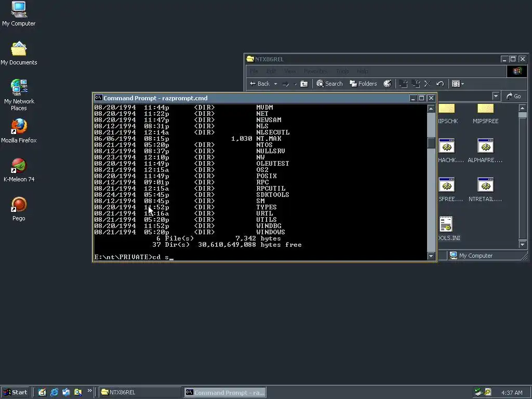Click the Search toolbar button in NTX86REL
The image size is (532, 399).
tap(329, 84)
